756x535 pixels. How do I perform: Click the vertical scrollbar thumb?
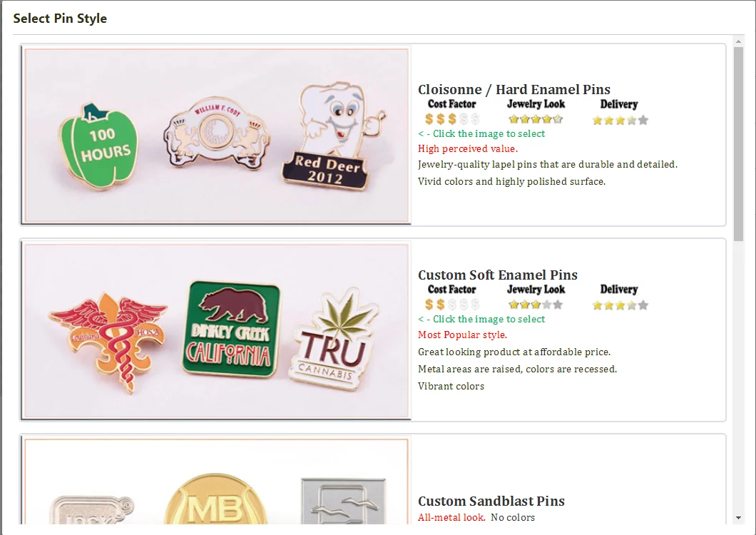pos(738,144)
